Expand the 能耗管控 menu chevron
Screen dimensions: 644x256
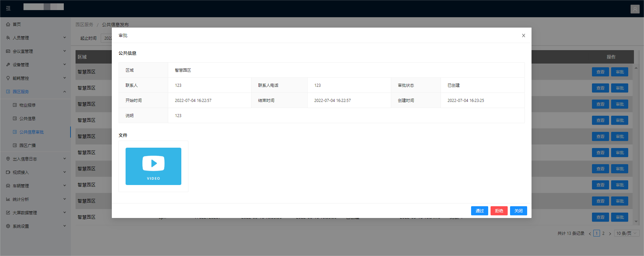coord(64,78)
